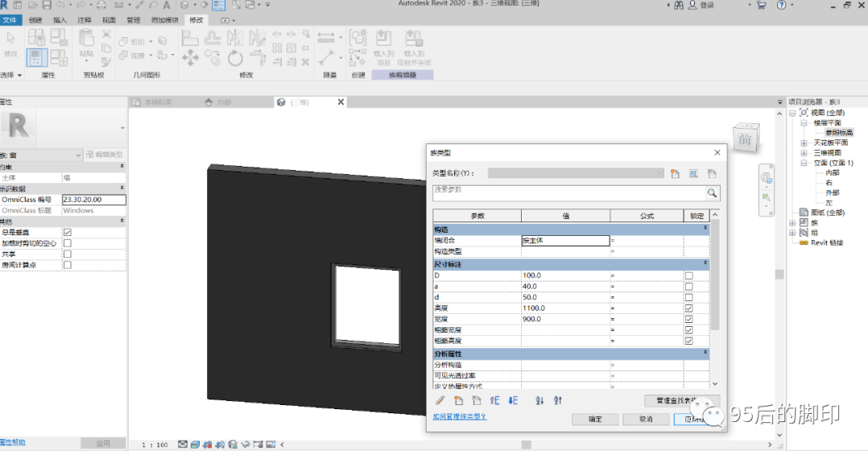Uncheck the lock for 高度 parameter
868x451 pixels.
coord(688,308)
